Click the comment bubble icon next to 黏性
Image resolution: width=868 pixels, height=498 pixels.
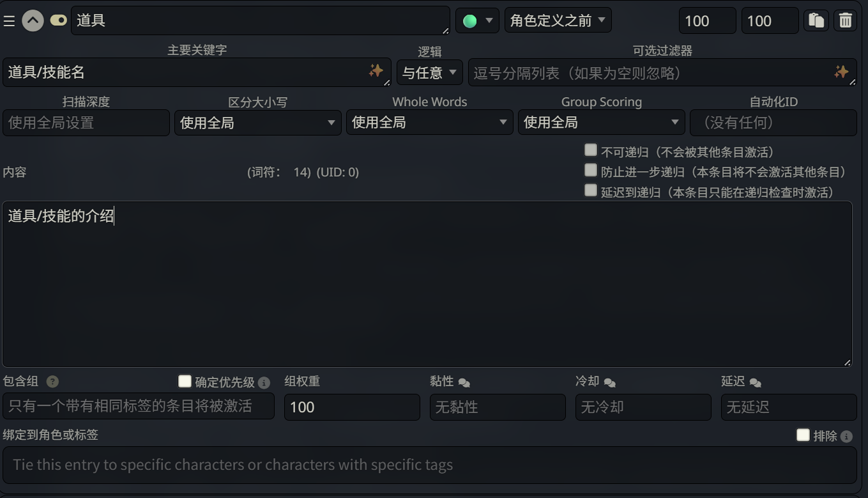(464, 381)
